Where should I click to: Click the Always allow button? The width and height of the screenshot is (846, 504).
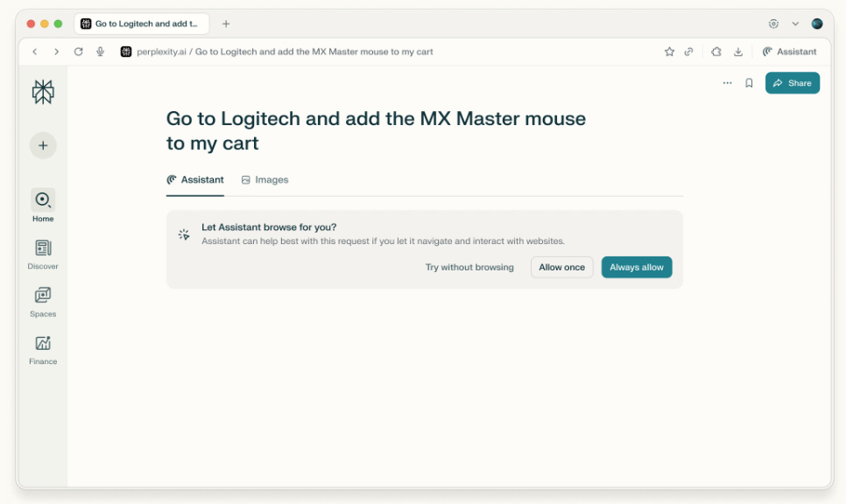[x=637, y=268]
